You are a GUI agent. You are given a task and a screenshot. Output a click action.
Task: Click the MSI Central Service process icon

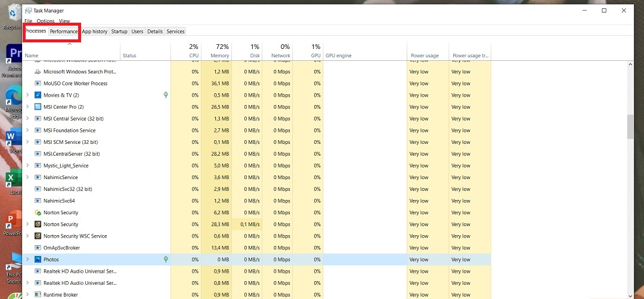(x=38, y=118)
